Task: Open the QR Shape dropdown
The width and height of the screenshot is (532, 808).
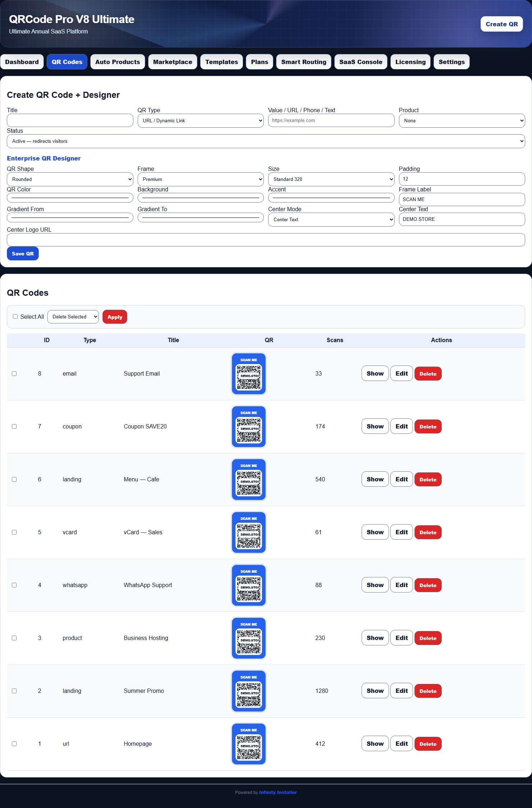Action: point(70,180)
